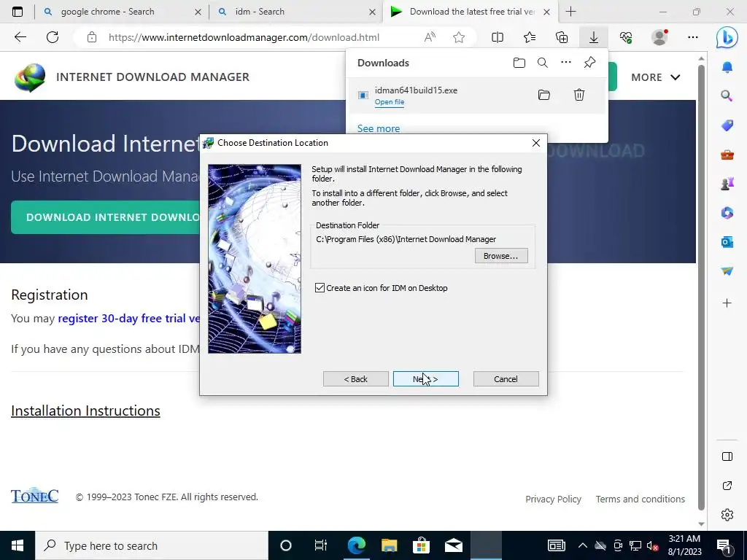Switch to idm - Search tab
Viewport: 747px width, 560px height.
260,12
